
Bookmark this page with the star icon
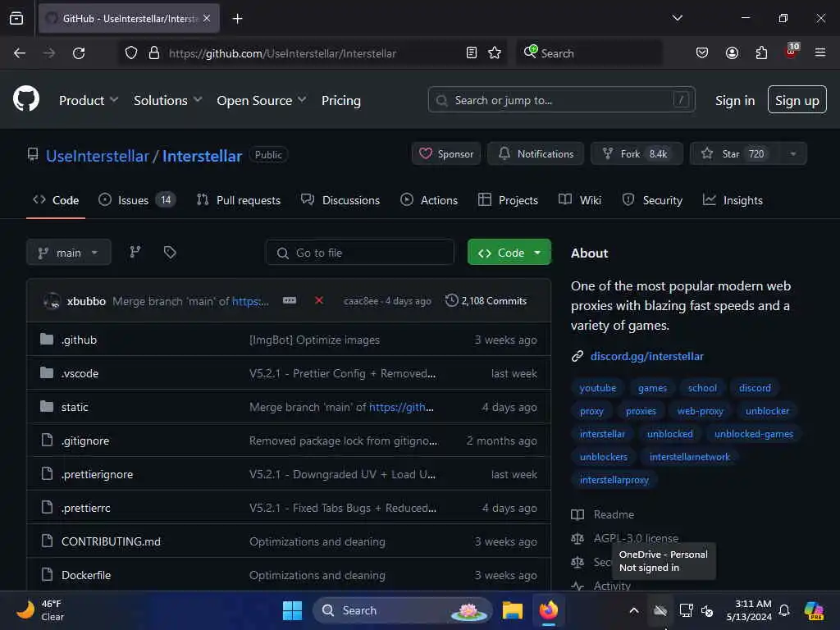click(x=495, y=53)
